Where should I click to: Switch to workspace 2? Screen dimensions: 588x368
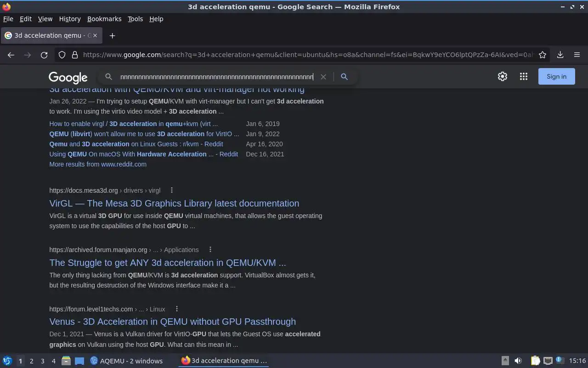(31, 361)
